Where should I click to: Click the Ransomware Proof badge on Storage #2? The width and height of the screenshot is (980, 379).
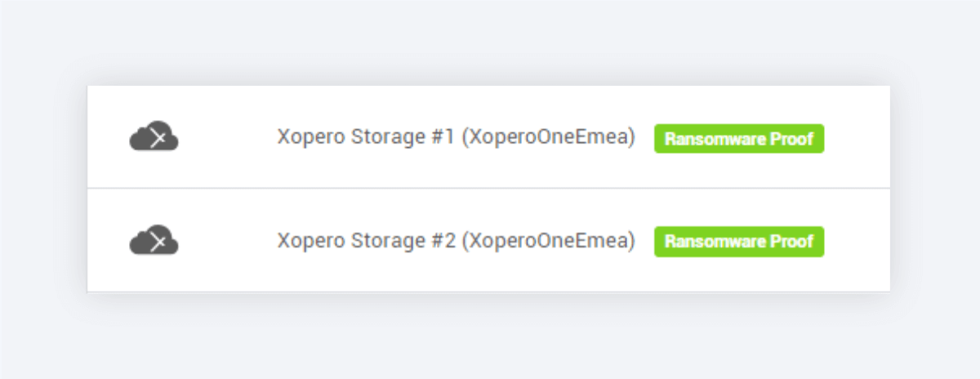pos(738,242)
